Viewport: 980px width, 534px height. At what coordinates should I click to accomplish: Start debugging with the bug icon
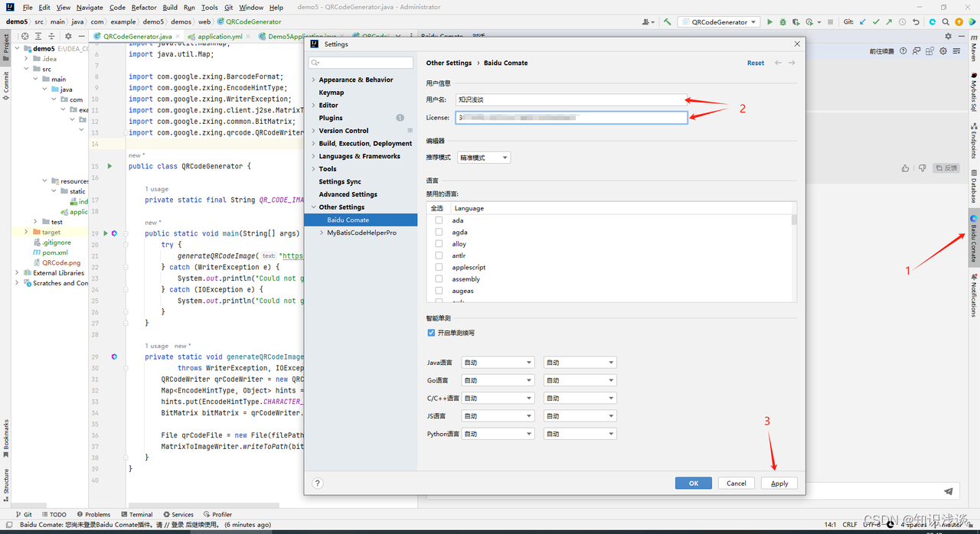(x=783, y=22)
